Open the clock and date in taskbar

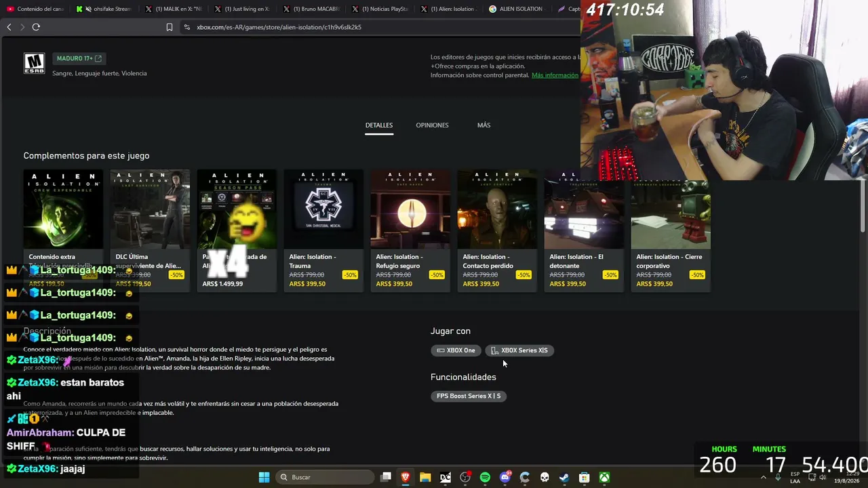click(x=846, y=477)
